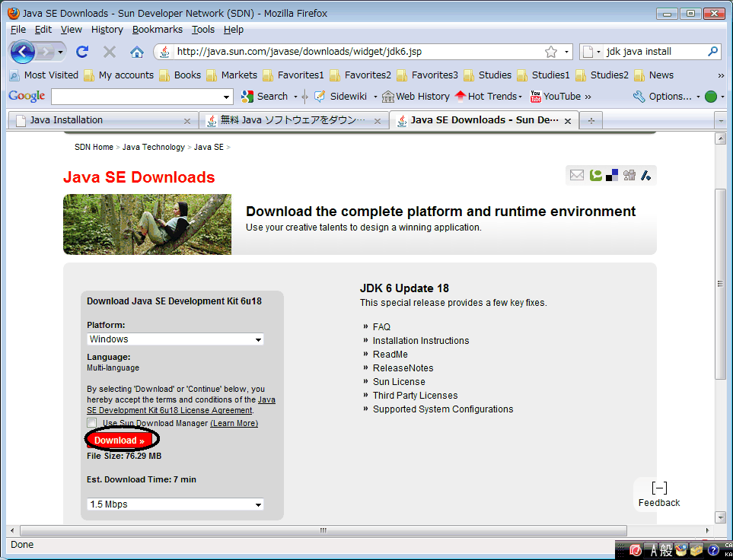Open the Edit menu
Viewport: 733px width, 560px height.
(43, 30)
